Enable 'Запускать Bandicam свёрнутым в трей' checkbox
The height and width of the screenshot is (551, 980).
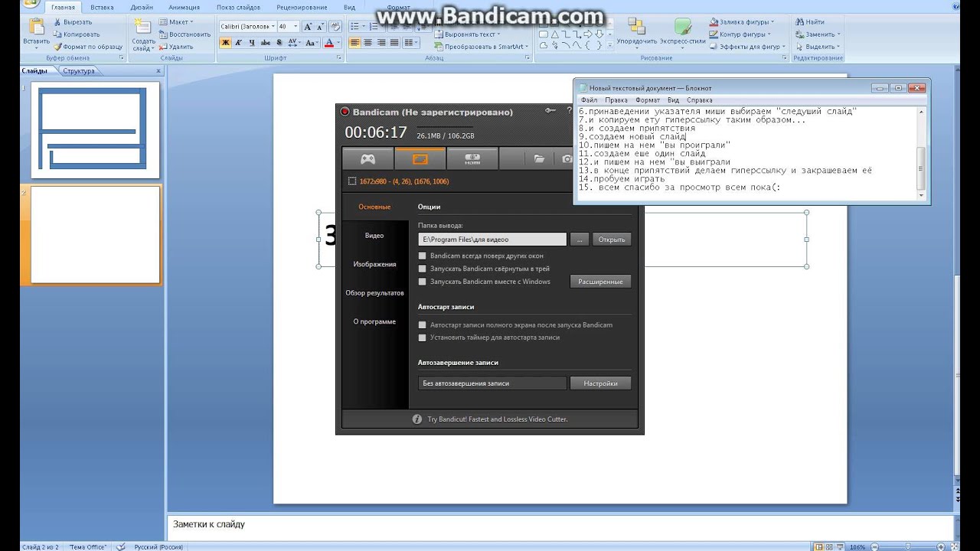click(x=422, y=269)
